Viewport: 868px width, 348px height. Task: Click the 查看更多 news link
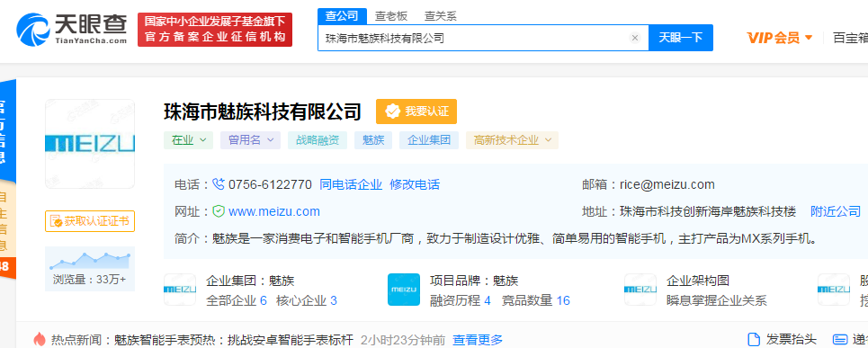click(x=478, y=340)
